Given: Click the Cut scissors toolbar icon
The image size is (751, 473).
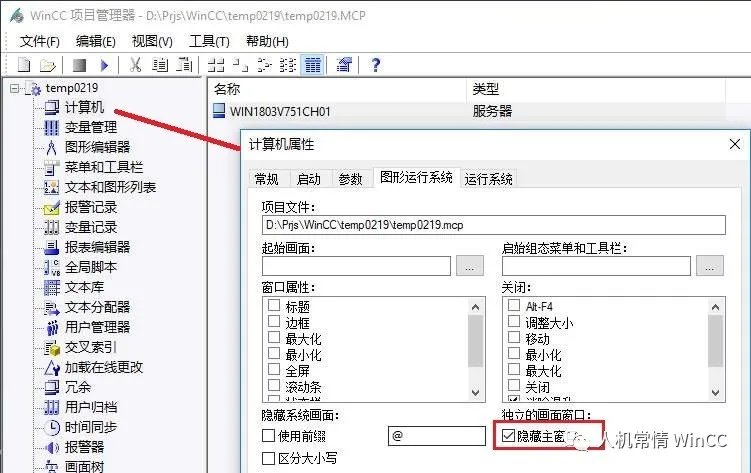Looking at the screenshot, I should click(135, 65).
